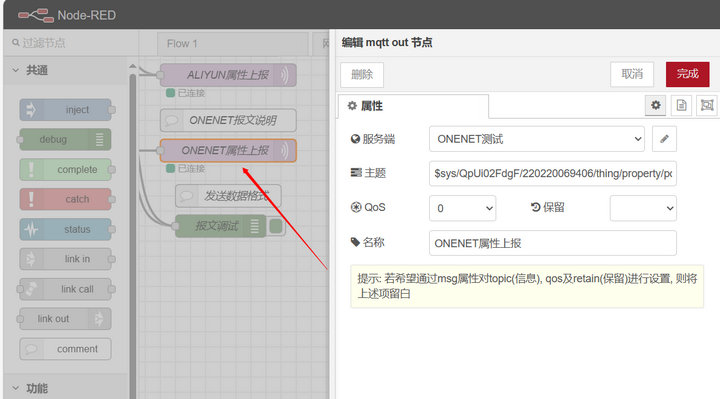Click the 取消 cancel button

632,74
